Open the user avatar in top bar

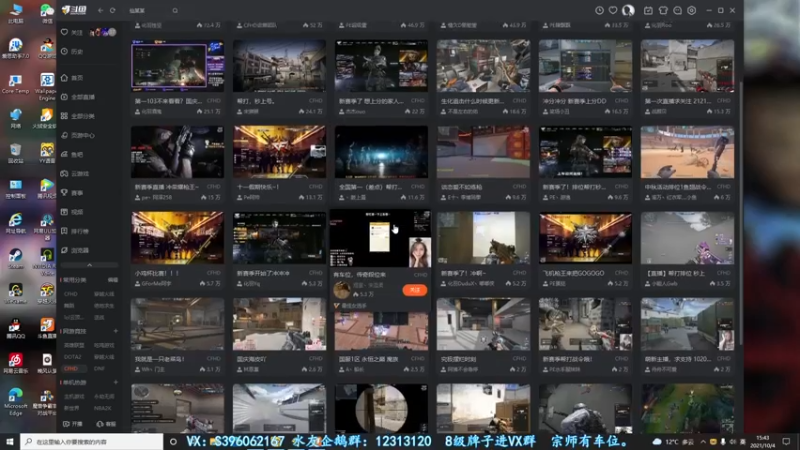click(x=628, y=10)
